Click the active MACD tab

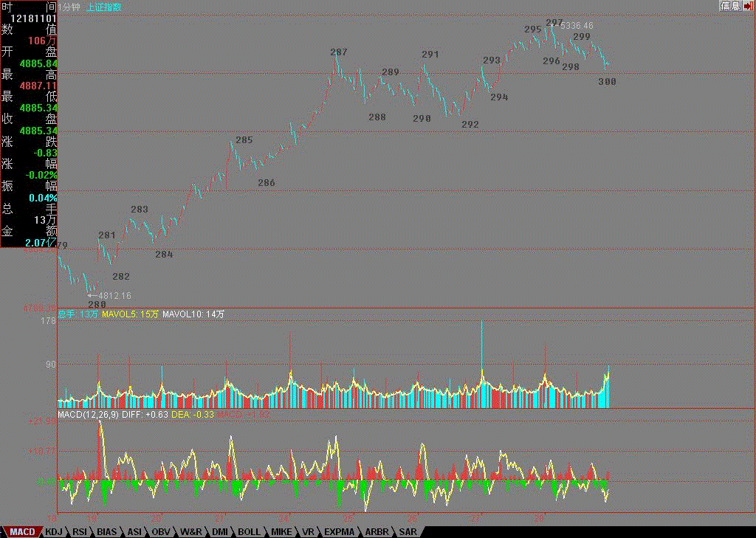[21, 531]
